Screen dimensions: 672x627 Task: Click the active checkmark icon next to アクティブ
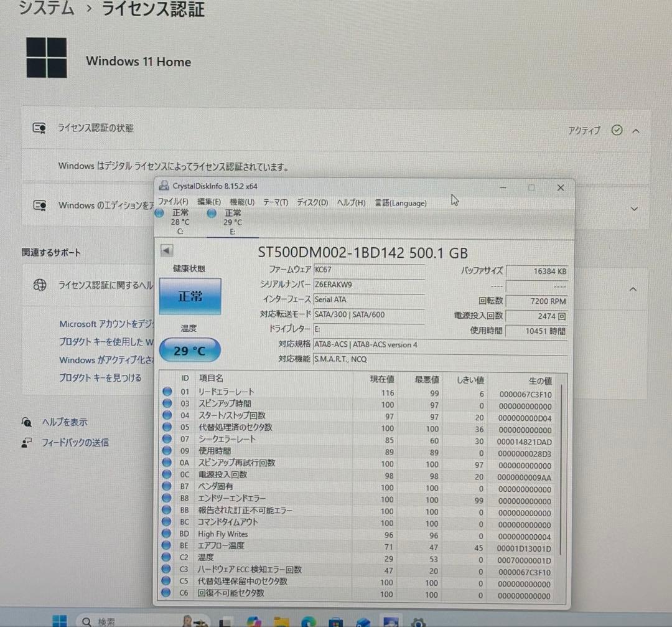617,130
